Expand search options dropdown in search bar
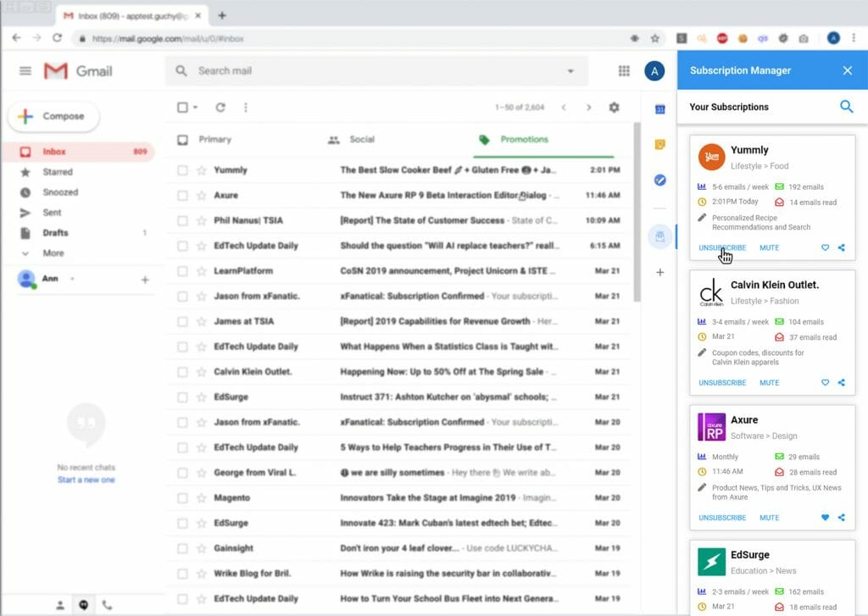Viewport: 868px width, 616px height. 570,71
